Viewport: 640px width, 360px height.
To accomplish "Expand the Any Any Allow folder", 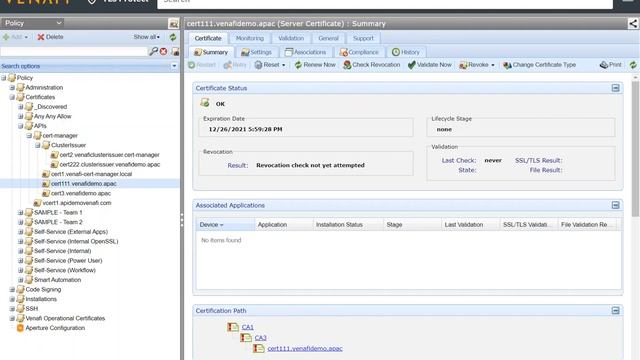I will tap(21, 117).
